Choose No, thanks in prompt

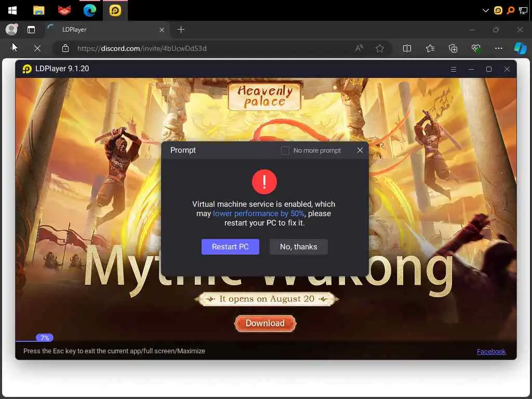tap(299, 247)
